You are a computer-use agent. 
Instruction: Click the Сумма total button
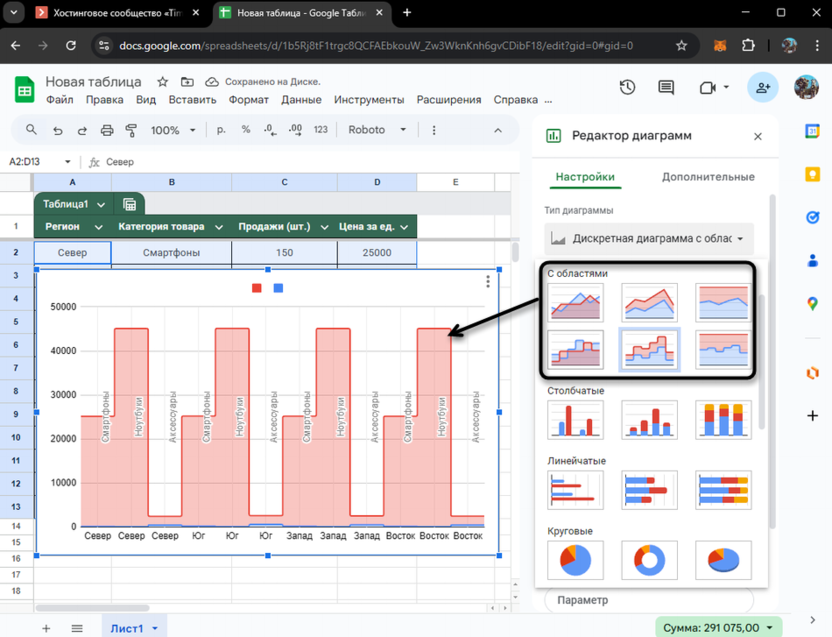(719, 627)
